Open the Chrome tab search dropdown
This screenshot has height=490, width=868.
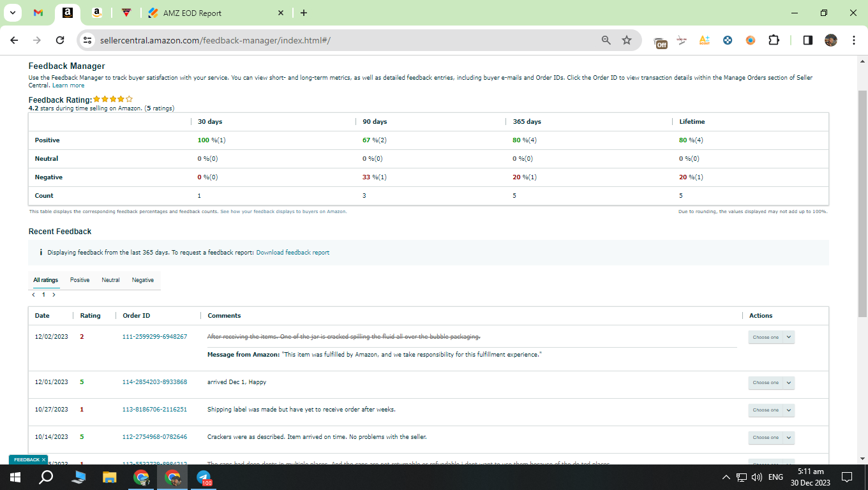pos(12,13)
